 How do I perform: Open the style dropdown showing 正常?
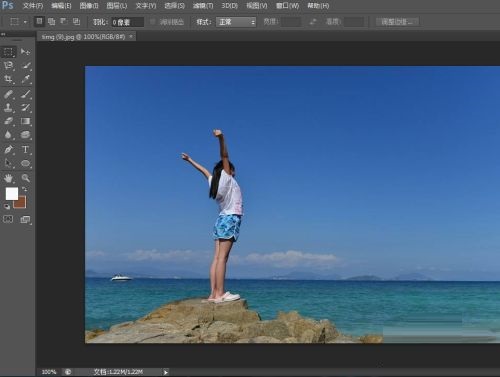pyautogui.click(x=236, y=22)
